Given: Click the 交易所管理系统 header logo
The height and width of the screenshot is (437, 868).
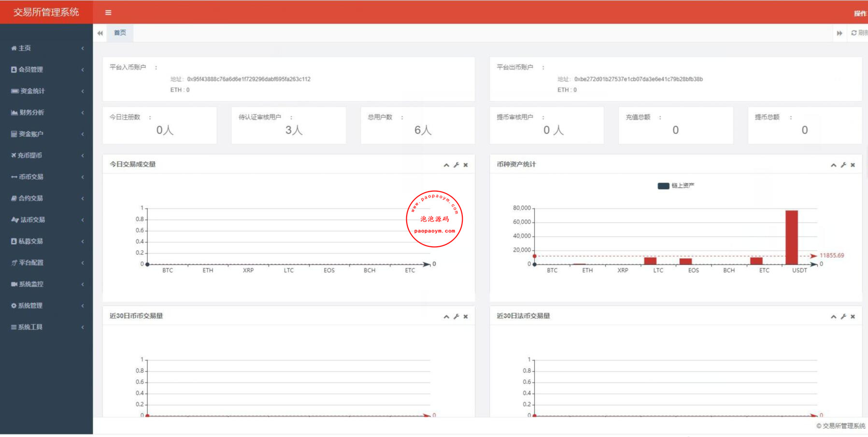Looking at the screenshot, I should [46, 12].
